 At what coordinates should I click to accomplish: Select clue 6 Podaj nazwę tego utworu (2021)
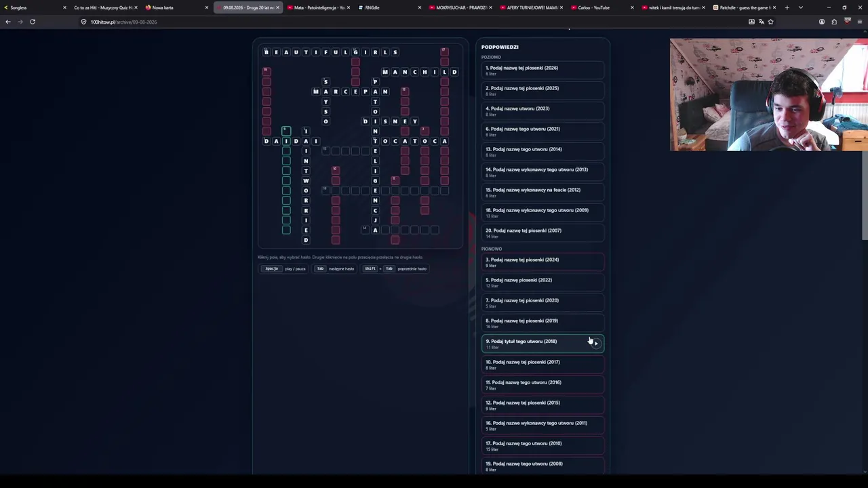(x=542, y=131)
